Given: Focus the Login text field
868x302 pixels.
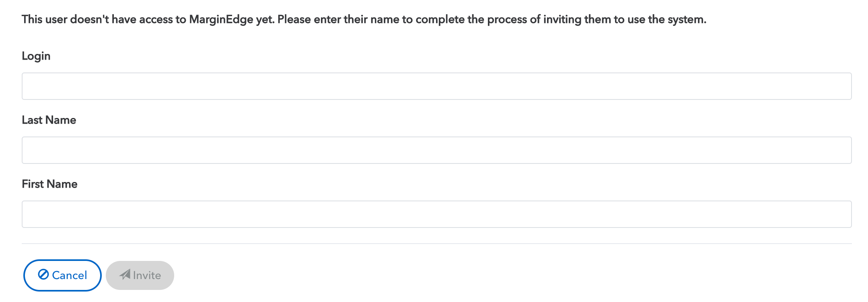Looking at the screenshot, I should [x=436, y=86].
